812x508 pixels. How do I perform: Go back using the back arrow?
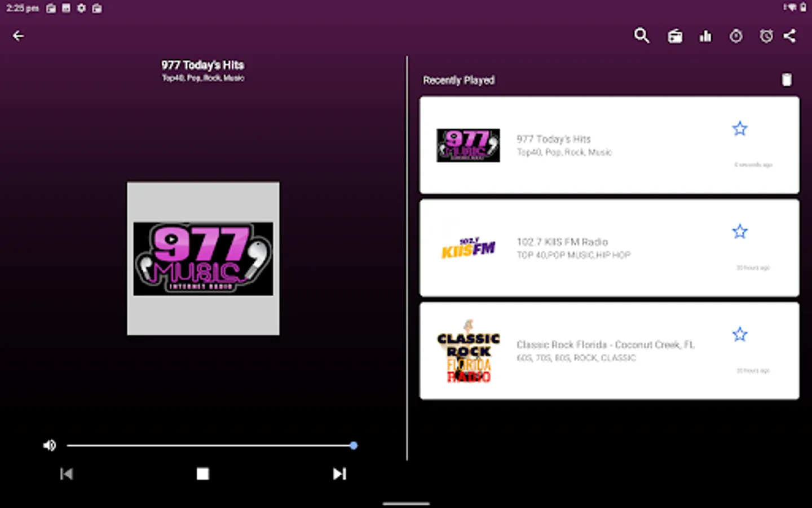[x=18, y=36]
